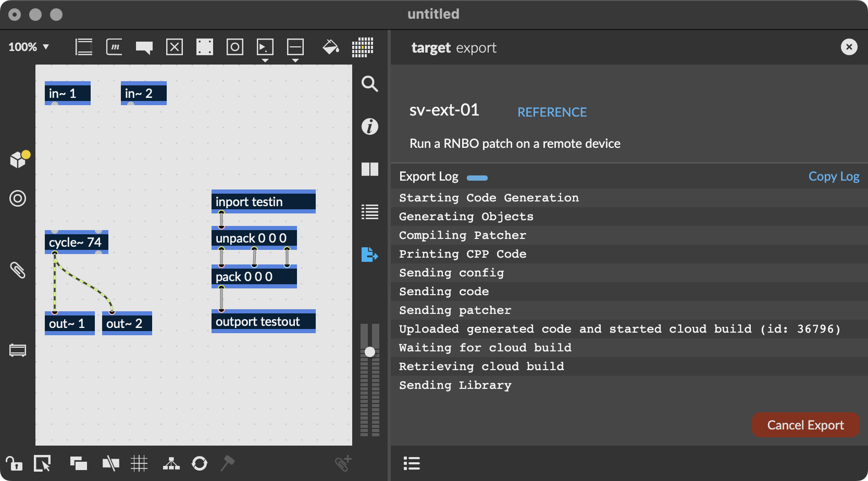
Task: Open the target circle icon in left sidebar
Action: (18, 198)
